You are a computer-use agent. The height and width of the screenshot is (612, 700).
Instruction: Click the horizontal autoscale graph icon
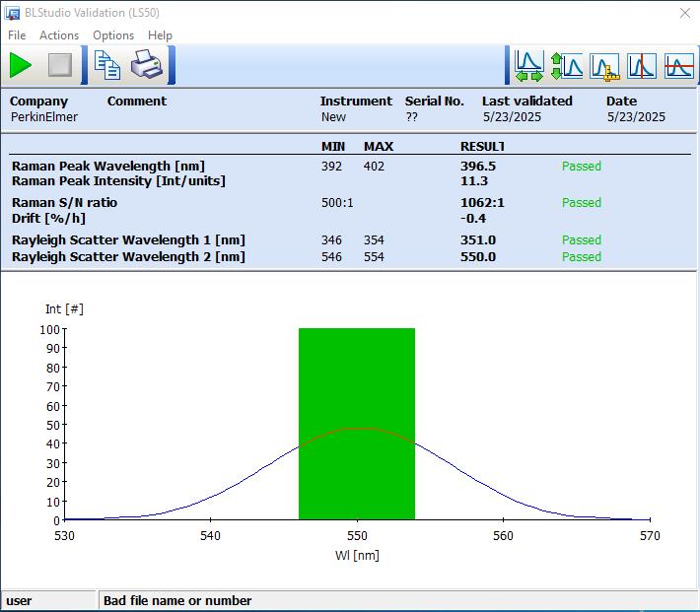pyautogui.click(x=530, y=66)
